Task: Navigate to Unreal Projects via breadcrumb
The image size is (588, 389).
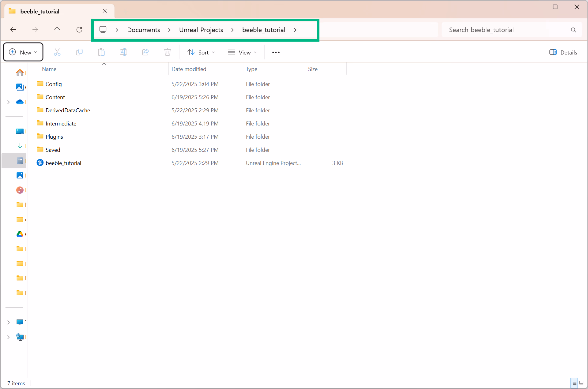Action: pos(201,30)
